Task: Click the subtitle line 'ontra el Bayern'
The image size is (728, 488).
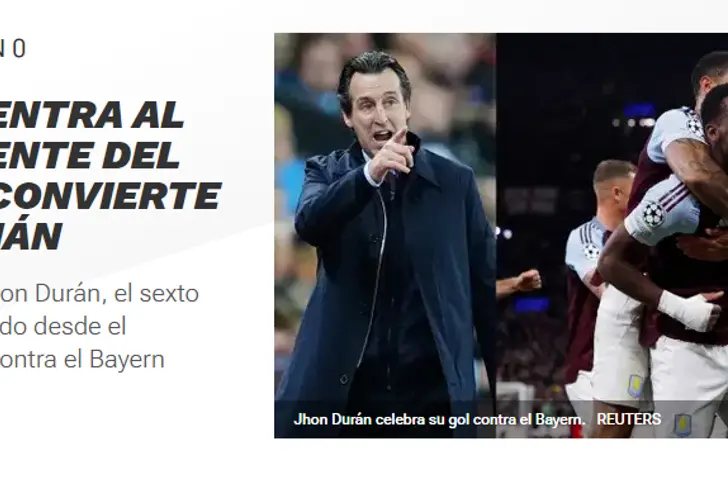Action: [82, 359]
